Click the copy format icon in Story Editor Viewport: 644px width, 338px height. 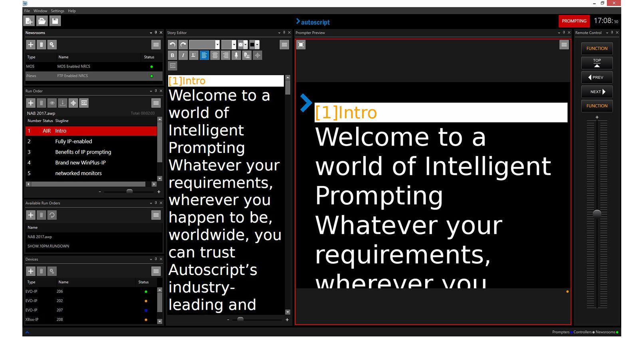click(247, 55)
